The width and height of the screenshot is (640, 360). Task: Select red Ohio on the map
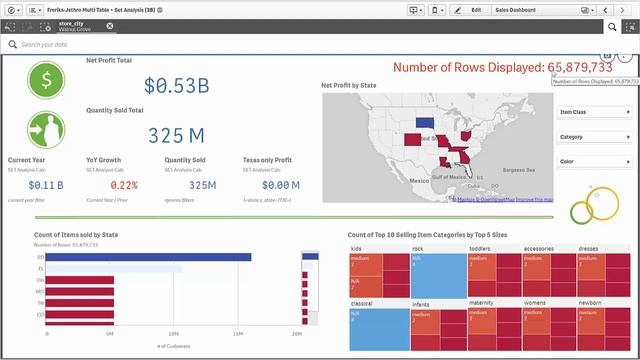pyautogui.click(x=466, y=136)
